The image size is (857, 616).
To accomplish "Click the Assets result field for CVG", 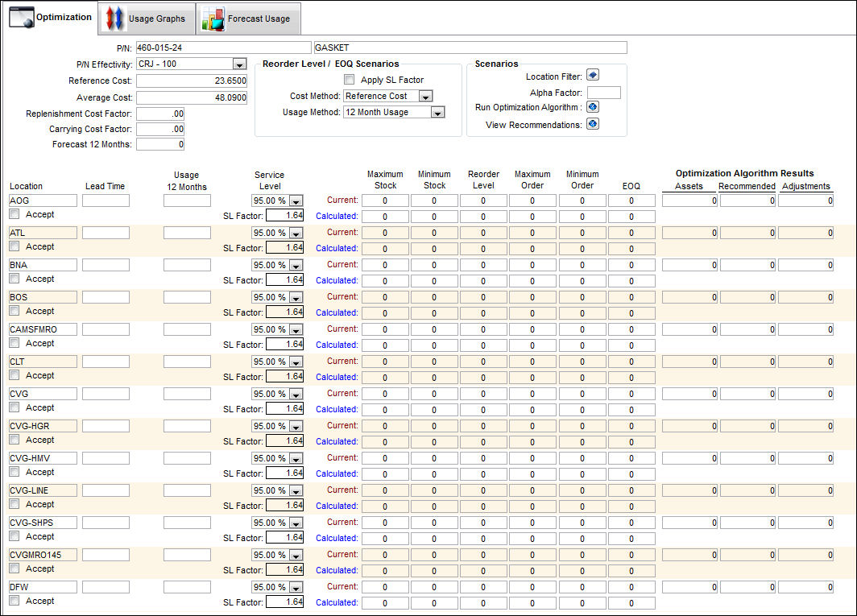I will pos(689,394).
